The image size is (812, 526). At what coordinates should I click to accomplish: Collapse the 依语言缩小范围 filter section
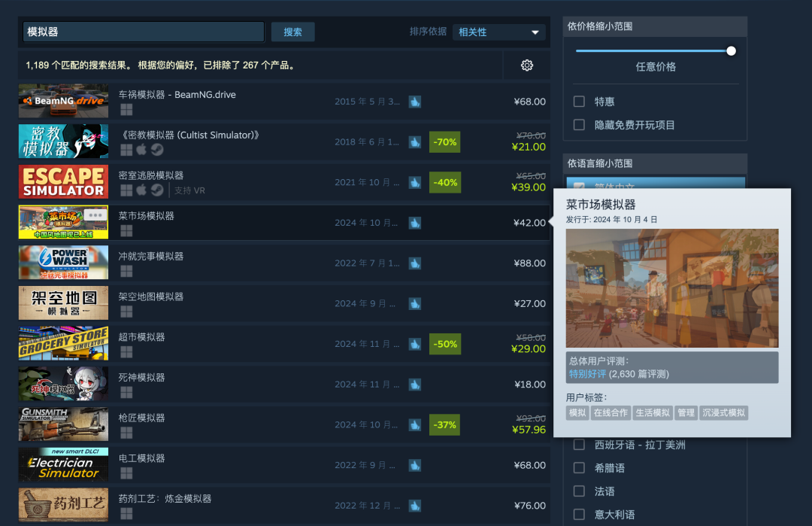coord(655,164)
